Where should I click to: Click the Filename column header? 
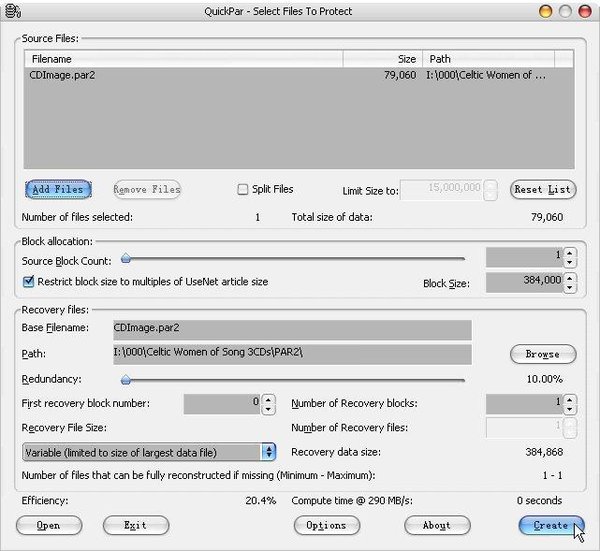pos(184,59)
